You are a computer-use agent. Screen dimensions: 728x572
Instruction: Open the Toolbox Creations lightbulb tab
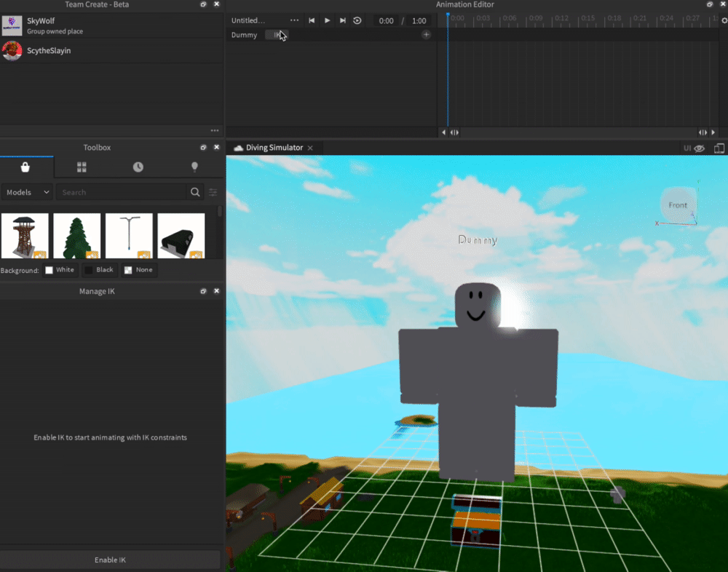pos(194,167)
